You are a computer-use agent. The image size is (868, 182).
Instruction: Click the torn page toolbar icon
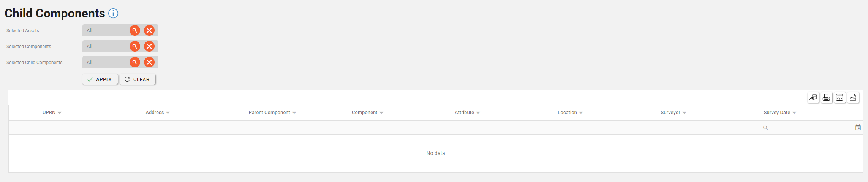(853, 98)
